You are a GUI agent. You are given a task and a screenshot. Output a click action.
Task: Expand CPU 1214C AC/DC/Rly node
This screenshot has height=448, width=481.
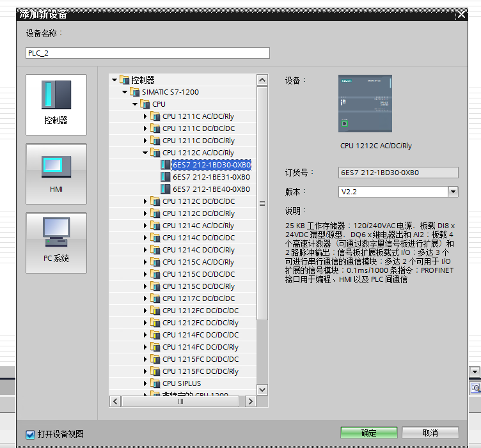click(145, 226)
